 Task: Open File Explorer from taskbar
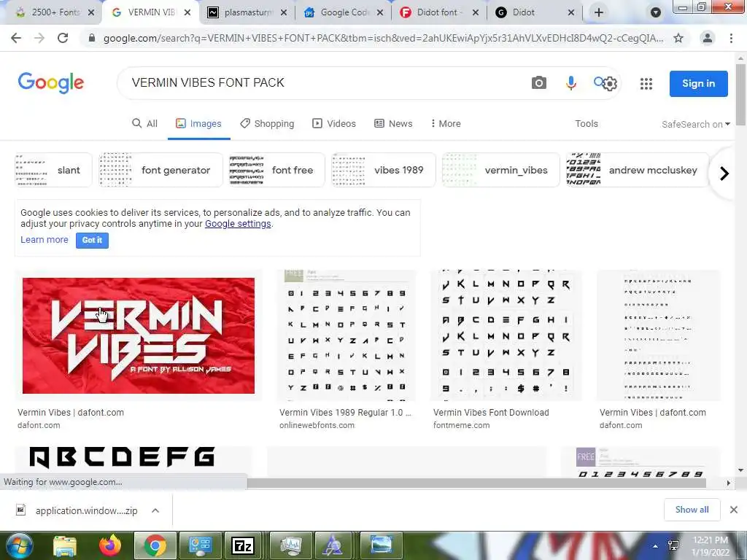coord(65,545)
